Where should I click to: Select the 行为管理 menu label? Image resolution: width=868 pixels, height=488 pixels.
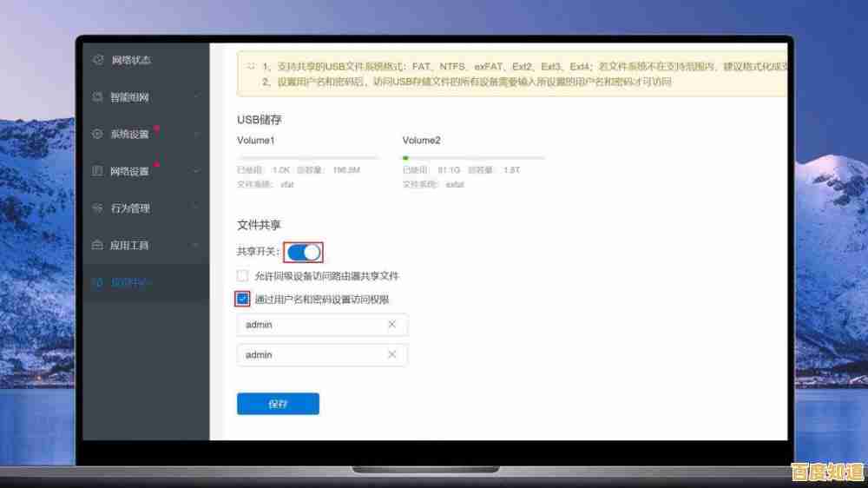(x=130, y=208)
